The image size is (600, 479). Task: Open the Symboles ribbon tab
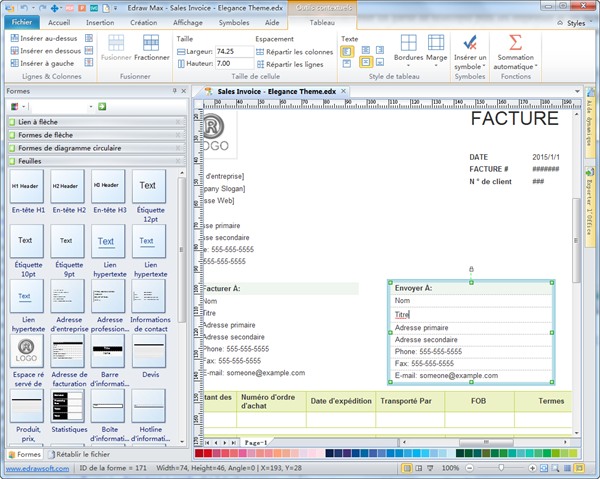click(x=234, y=21)
